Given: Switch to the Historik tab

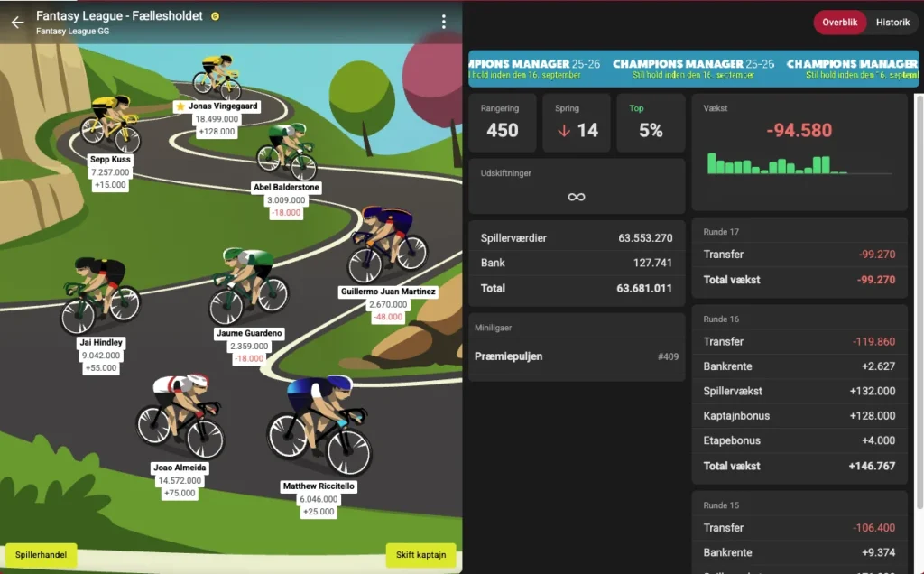Looking at the screenshot, I should (x=892, y=23).
